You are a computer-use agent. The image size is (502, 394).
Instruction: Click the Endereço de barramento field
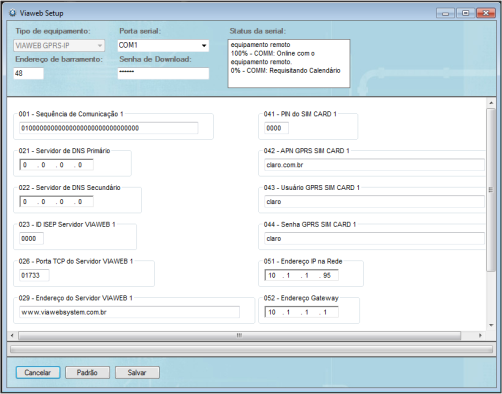29,73
